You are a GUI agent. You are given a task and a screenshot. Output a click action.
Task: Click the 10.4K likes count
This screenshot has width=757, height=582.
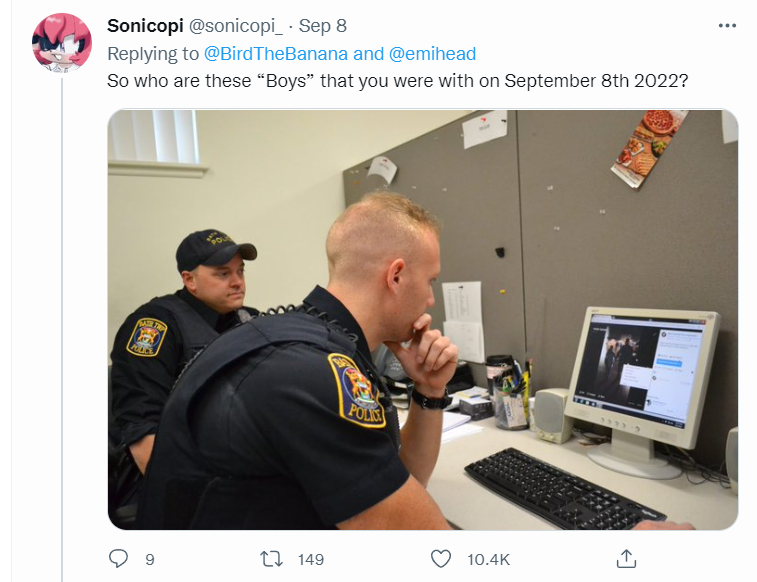488,559
